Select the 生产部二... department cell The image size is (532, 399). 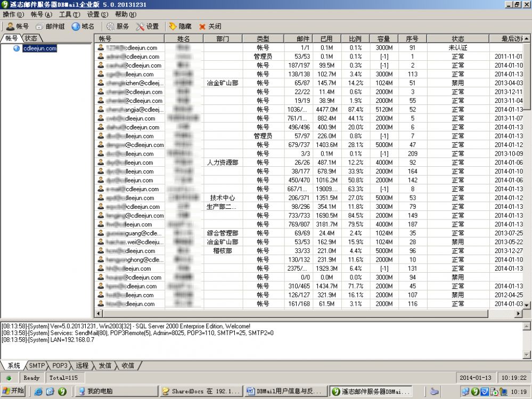223,206
